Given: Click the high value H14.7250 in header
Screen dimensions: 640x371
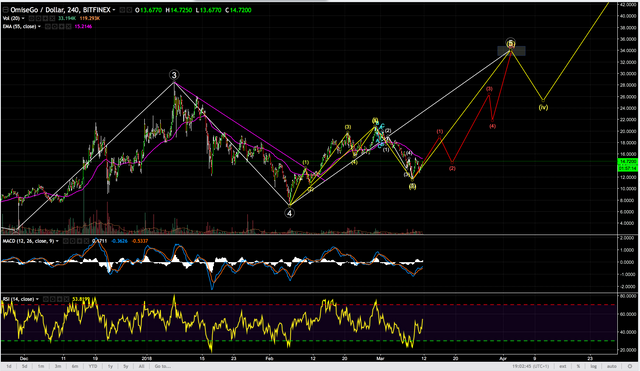Looking at the screenshot, I should pos(179,10).
